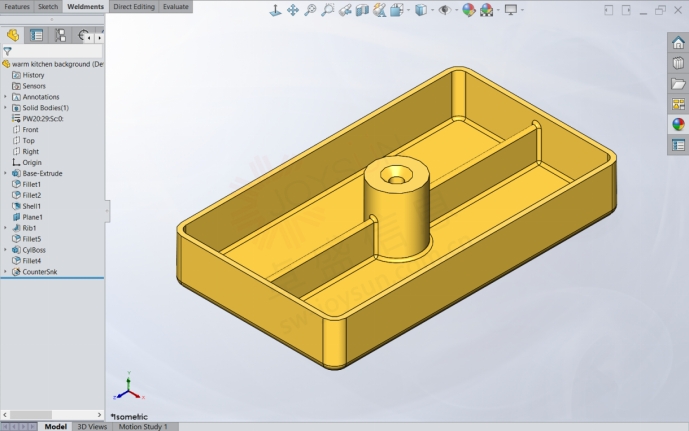Open the Section View tool
This screenshot has width=689, height=431.
coord(362,10)
